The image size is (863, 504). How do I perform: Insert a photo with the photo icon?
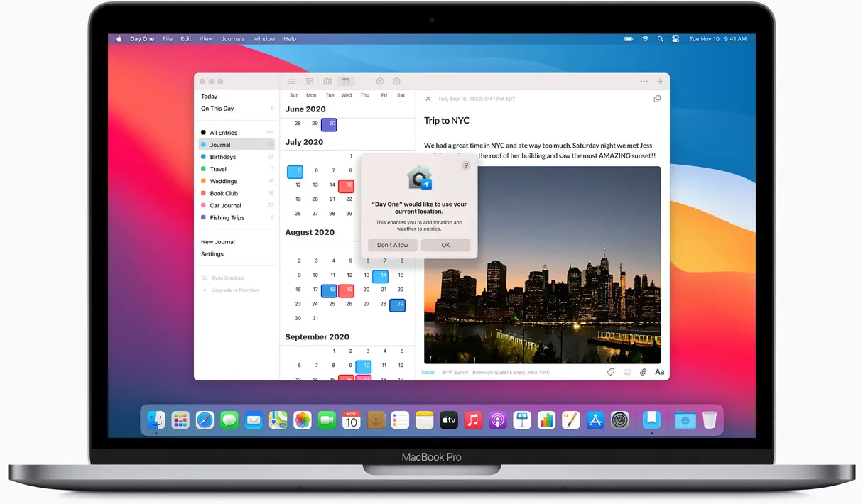[x=627, y=371]
